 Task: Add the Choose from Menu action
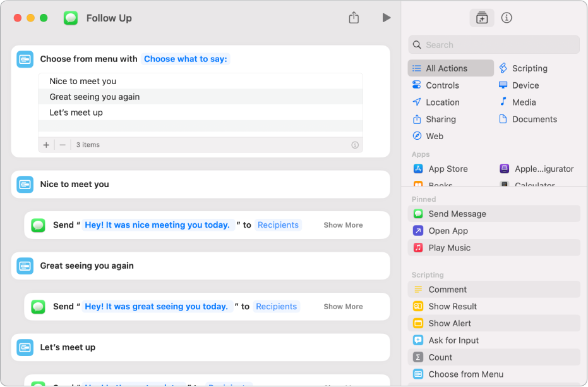[x=493, y=374]
